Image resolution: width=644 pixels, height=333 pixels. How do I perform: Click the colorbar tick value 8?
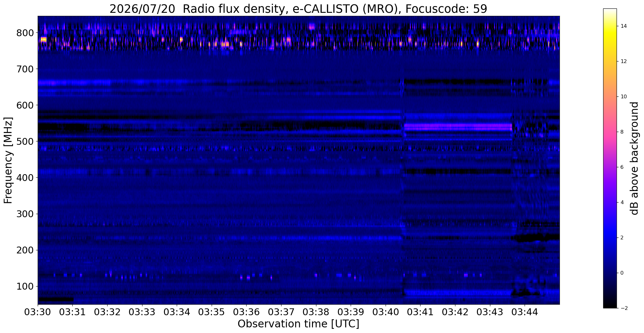click(x=622, y=132)
